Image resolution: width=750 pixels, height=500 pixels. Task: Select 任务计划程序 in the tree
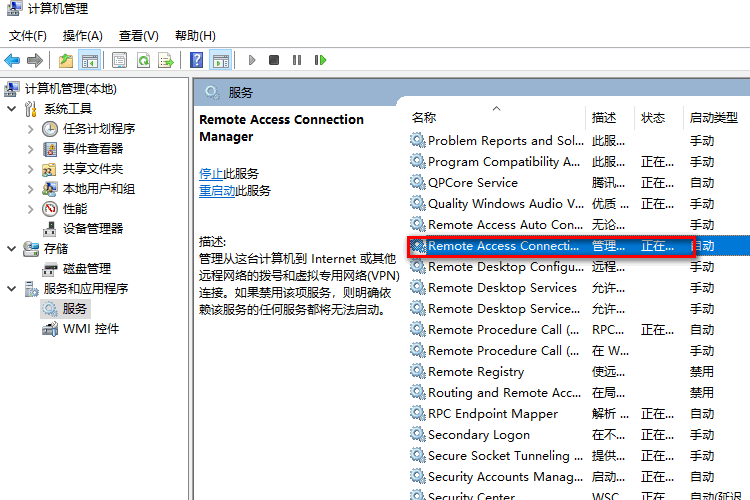click(x=99, y=129)
